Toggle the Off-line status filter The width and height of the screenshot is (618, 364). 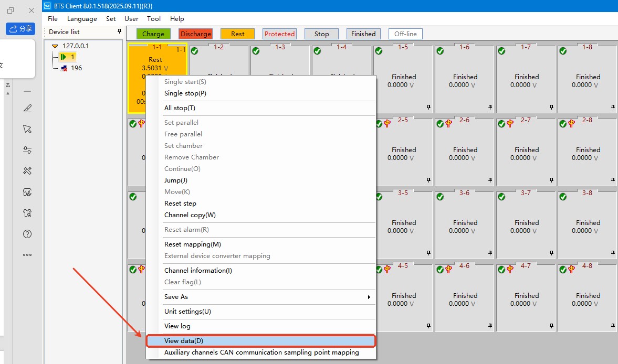point(405,34)
